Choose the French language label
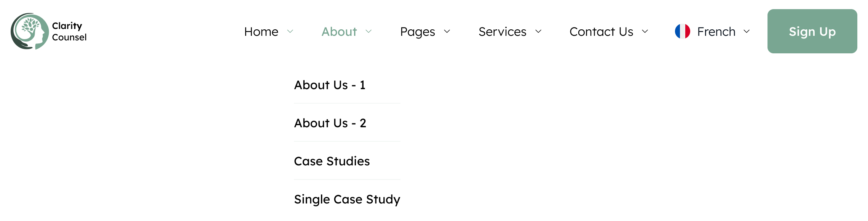The width and height of the screenshot is (868, 221). 716,32
